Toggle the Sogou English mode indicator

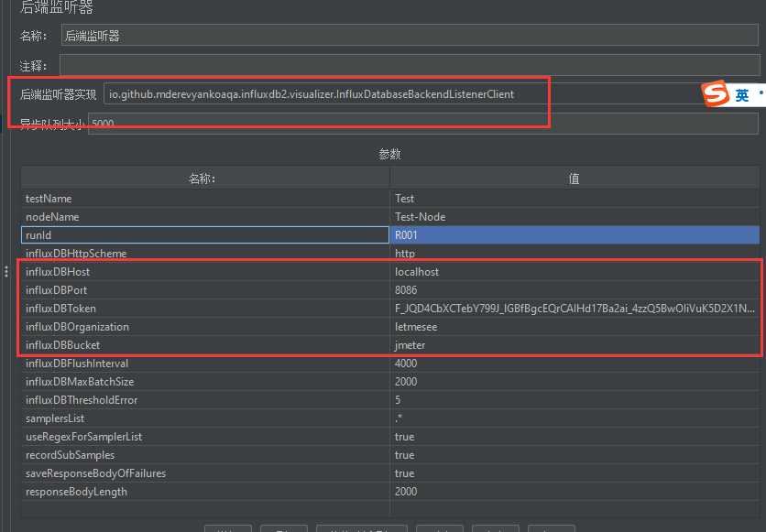741,94
